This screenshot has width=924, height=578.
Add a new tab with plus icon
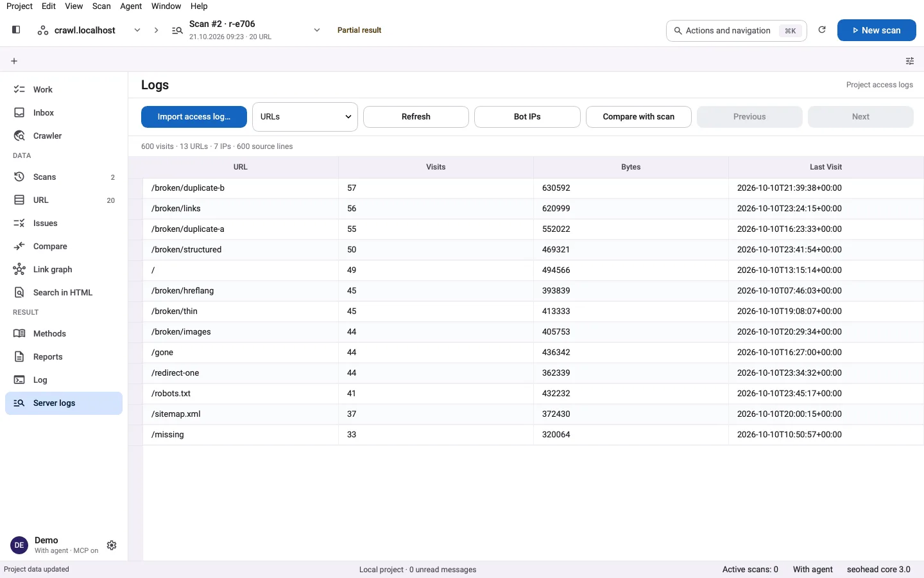pos(14,61)
